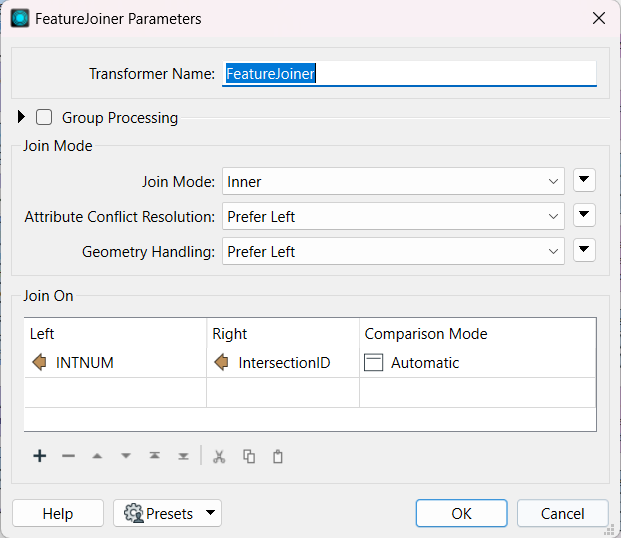The width and height of the screenshot is (621, 538).
Task: Add a new Join On row
Action: pos(40,456)
